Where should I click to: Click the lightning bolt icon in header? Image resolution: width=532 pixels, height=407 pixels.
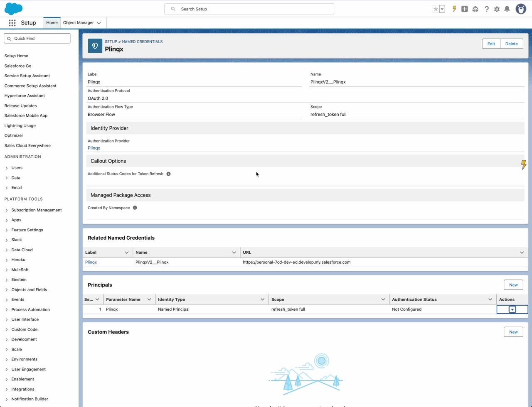[x=454, y=9]
